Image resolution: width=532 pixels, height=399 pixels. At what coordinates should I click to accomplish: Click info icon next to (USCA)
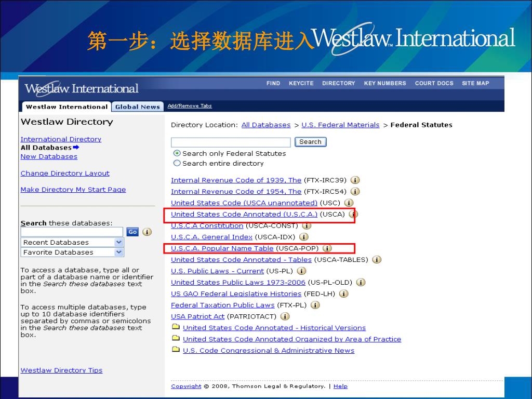point(353,215)
